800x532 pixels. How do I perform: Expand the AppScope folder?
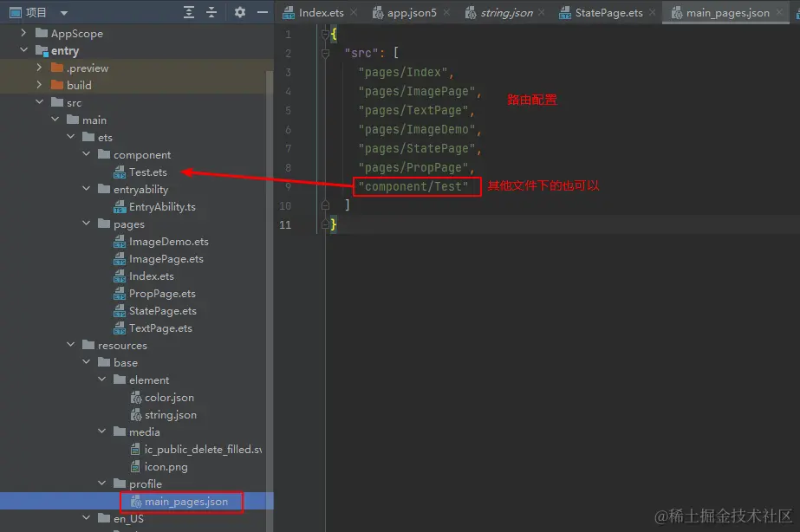tap(23, 33)
